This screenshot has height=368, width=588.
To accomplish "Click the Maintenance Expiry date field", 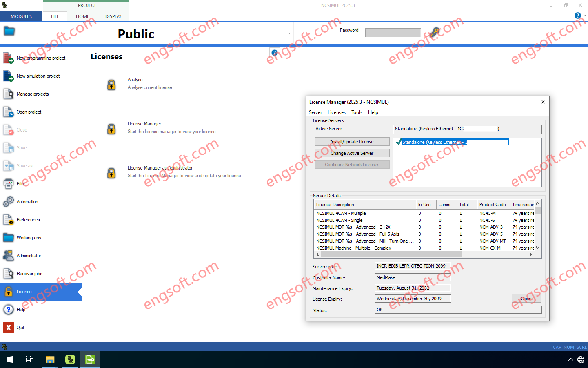I will point(413,288).
